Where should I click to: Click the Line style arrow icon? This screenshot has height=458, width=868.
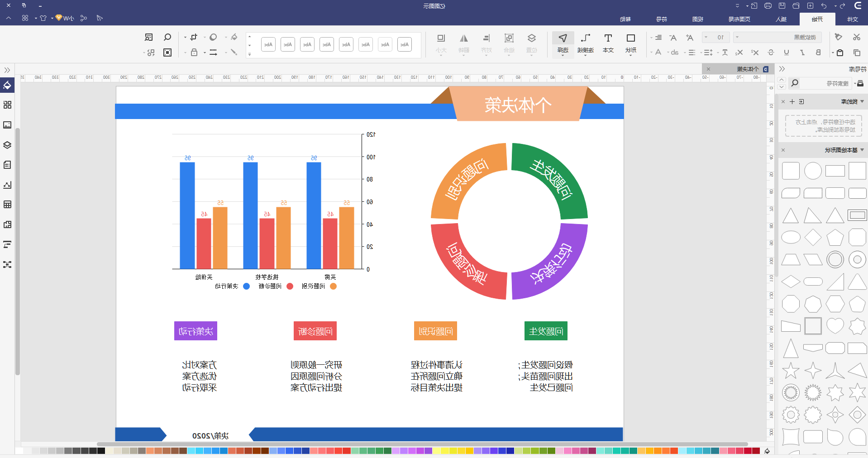(213, 52)
